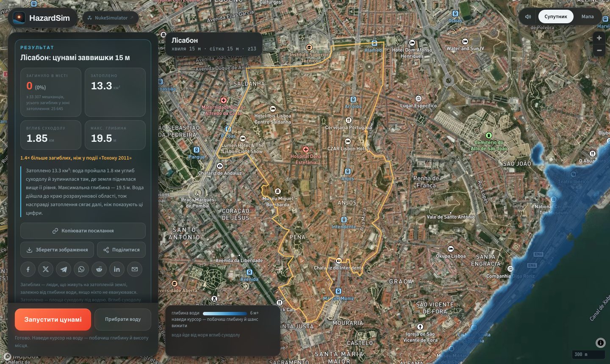This screenshot has height=364, width=610.
Task: Click Копіювати посилання button
Action: pos(83,231)
